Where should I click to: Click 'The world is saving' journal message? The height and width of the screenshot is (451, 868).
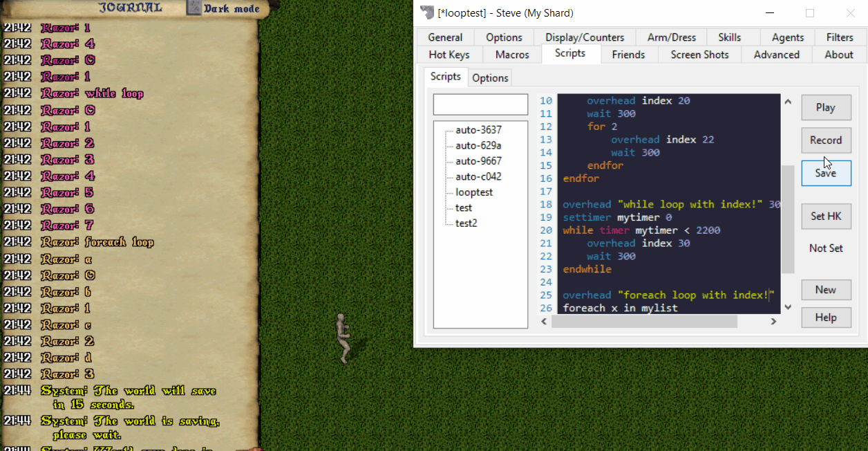(130, 427)
